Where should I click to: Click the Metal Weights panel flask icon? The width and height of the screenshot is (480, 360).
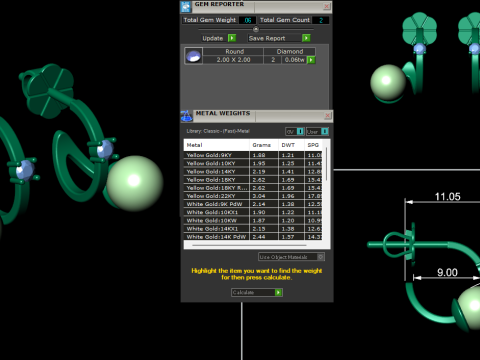coord(187,116)
